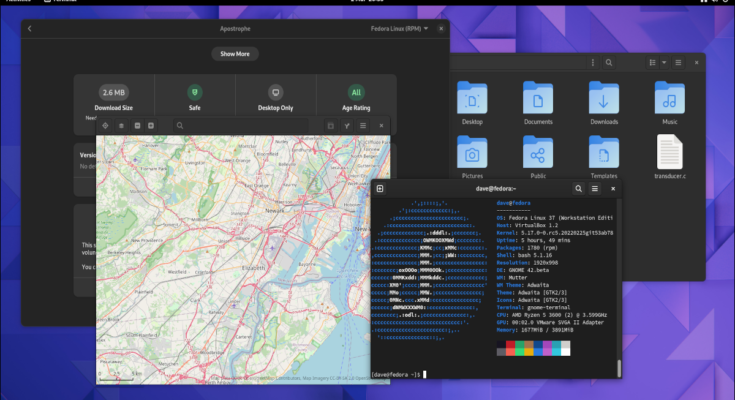Image resolution: width=735 pixels, height=400 pixels.
Task: Go back in the Software window
Action: pos(29,29)
